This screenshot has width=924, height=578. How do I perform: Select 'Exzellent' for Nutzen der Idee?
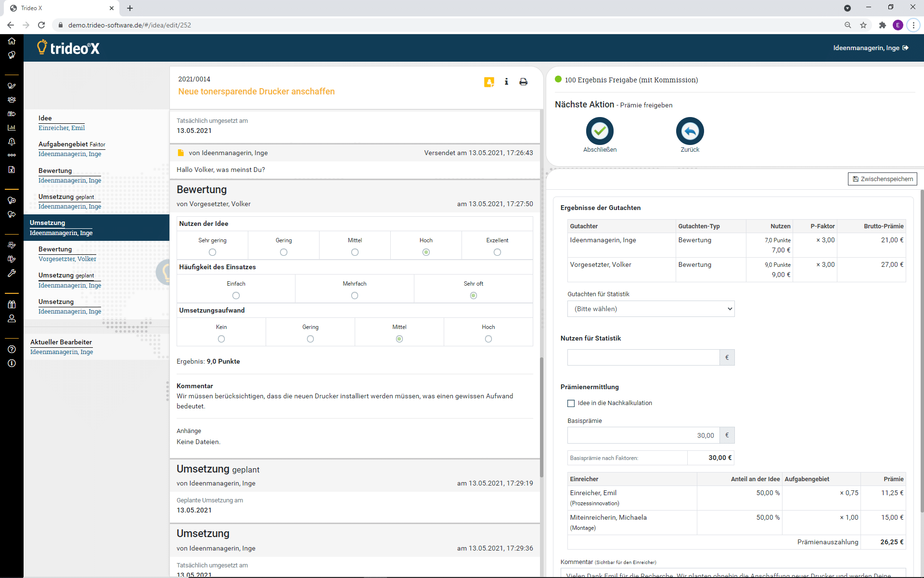click(497, 252)
